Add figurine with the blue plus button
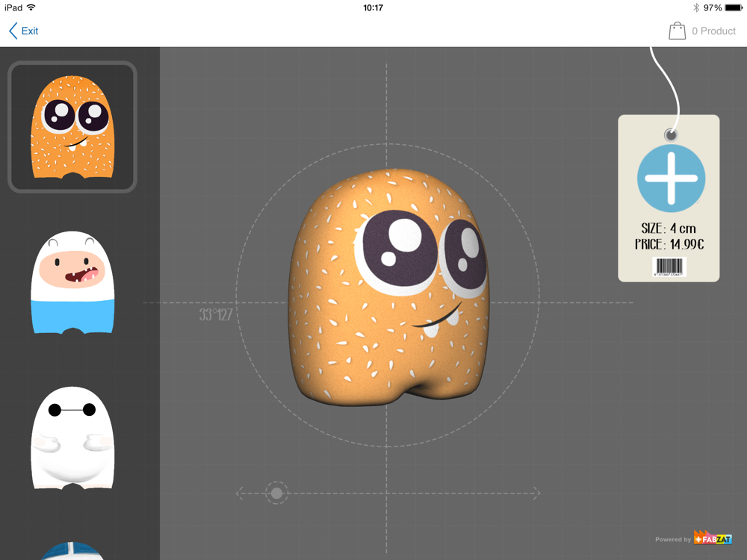 (671, 178)
